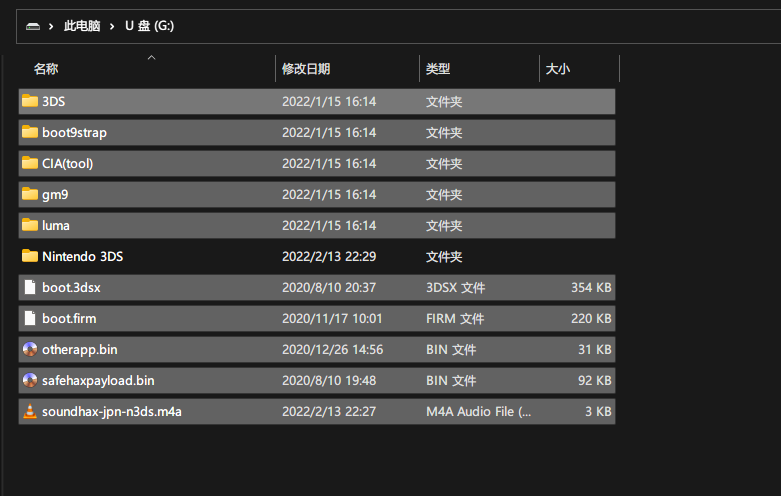The width and height of the screenshot is (781, 496).
Task: Click U 盘 (G:) breadcrumb segment
Action: point(149,26)
